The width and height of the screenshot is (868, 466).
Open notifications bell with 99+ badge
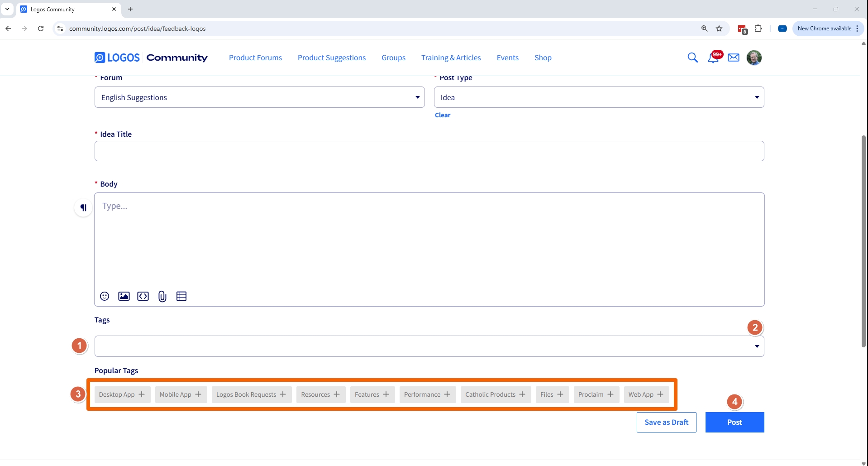pos(714,58)
